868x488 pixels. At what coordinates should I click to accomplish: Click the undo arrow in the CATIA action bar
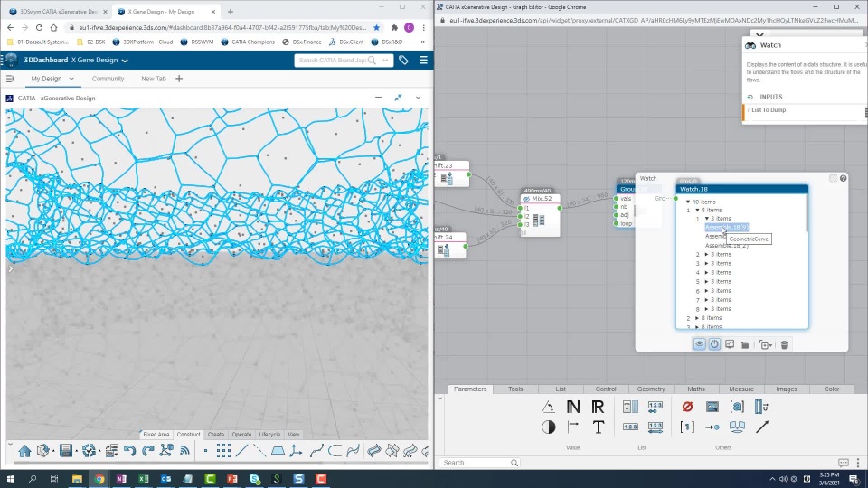[129, 451]
